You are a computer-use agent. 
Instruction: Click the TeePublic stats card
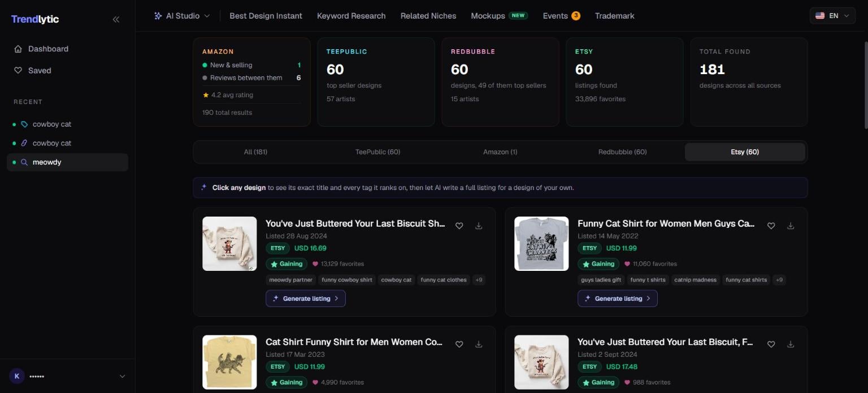[x=376, y=82]
